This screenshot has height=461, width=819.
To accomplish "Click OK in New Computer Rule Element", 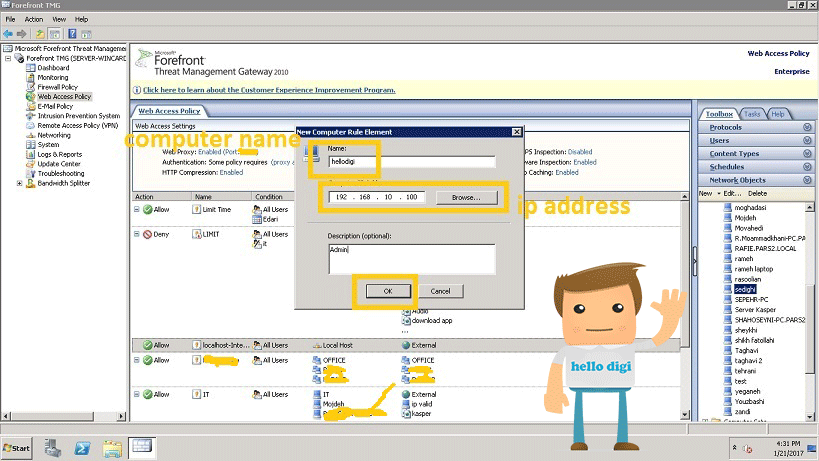I will click(388, 291).
